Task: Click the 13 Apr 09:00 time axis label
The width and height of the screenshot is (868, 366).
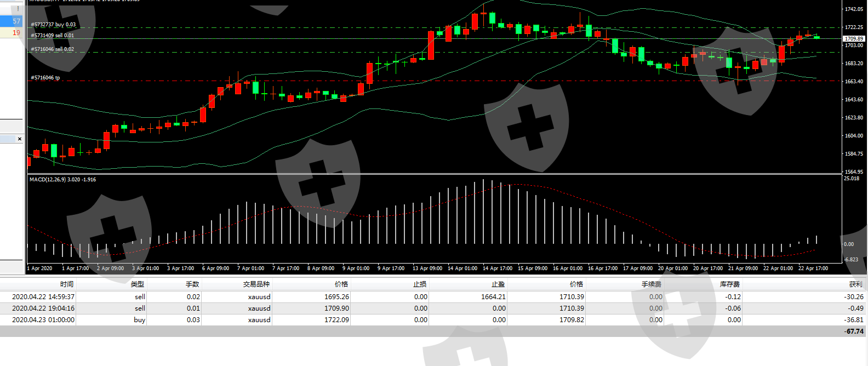Action: tap(427, 268)
